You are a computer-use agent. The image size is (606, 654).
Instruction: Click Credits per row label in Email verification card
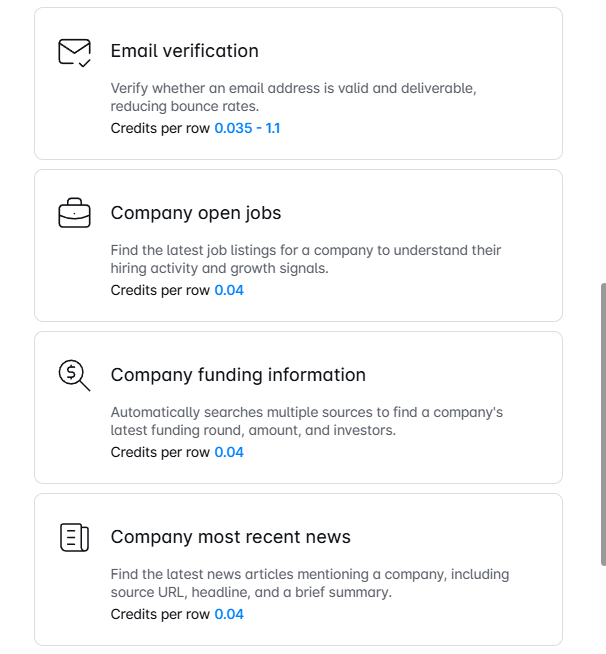160,128
